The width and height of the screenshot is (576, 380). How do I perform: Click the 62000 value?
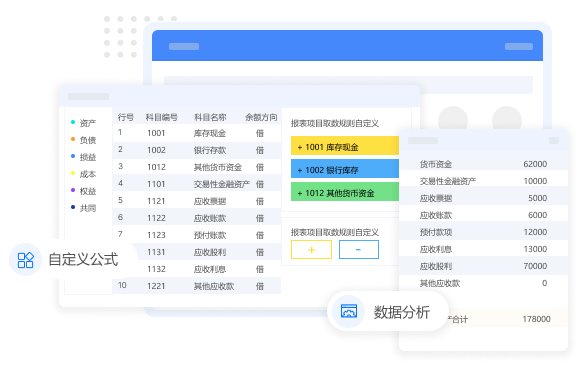[535, 164]
